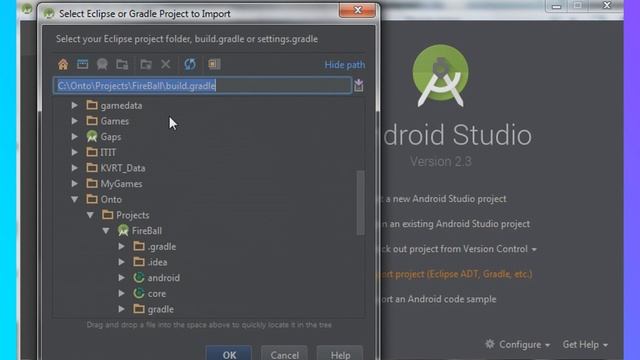This screenshot has height=360, width=640.
Task: Open Configure dropdown in Android Studio welcome window
Action: (x=524, y=345)
